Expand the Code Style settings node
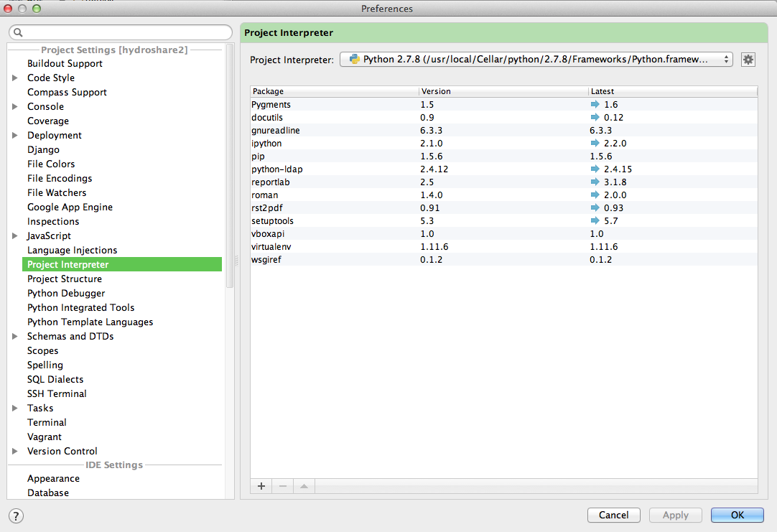Screen dimensions: 777x532 [15, 78]
